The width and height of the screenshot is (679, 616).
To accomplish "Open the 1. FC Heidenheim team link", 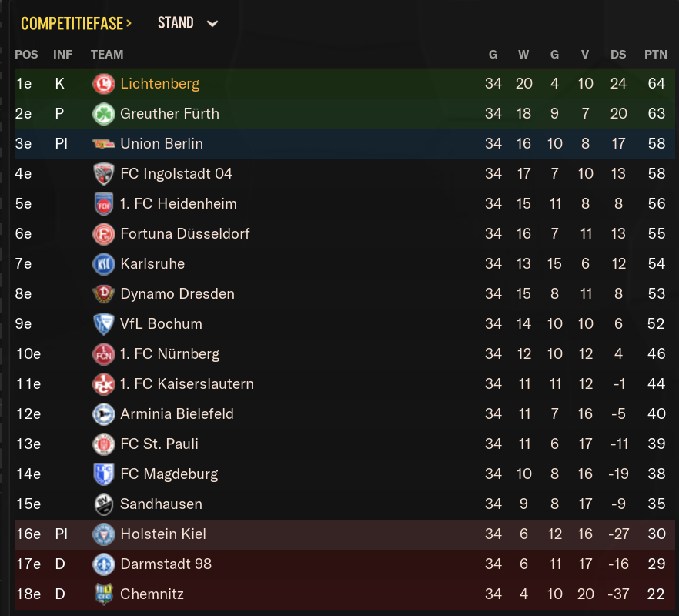I will [x=179, y=203].
